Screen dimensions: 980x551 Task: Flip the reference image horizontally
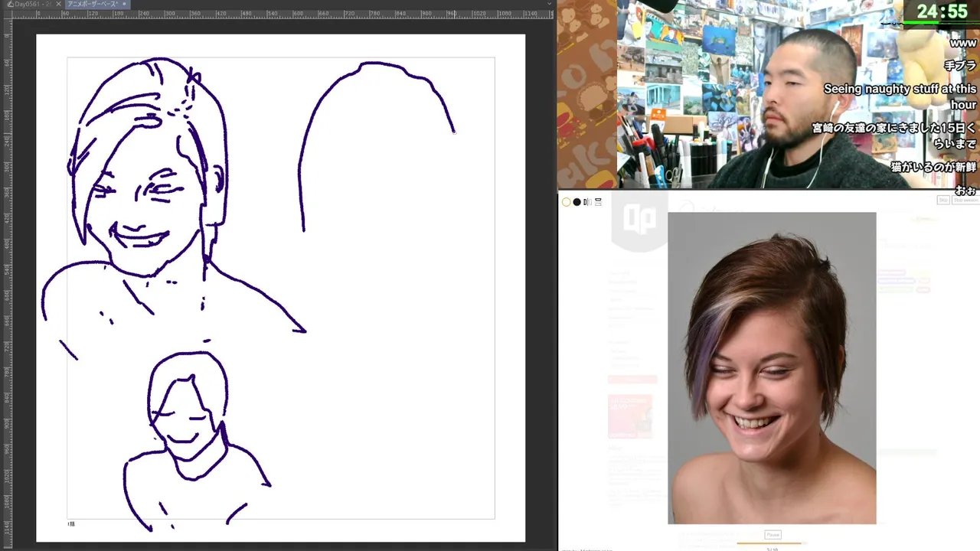(587, 202)
